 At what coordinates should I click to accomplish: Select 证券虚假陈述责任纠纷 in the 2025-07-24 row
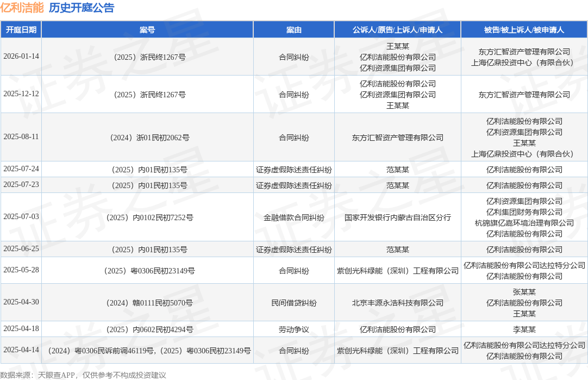pyautogui.click(x=294, y=170)
